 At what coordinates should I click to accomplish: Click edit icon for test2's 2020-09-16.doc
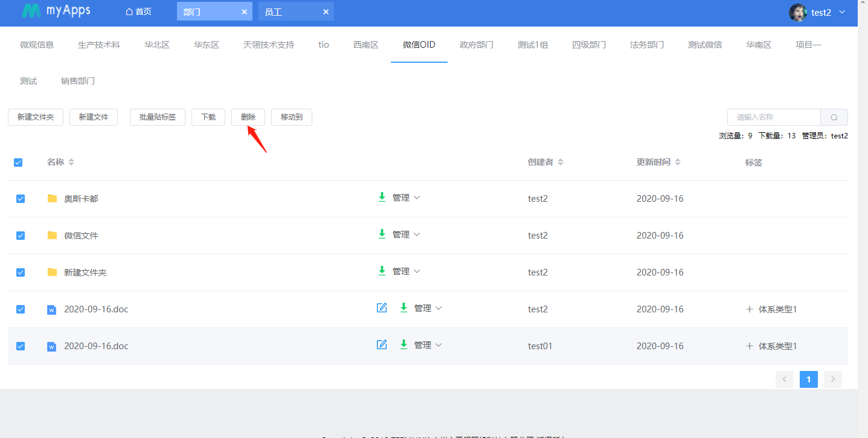pos(382,308)
